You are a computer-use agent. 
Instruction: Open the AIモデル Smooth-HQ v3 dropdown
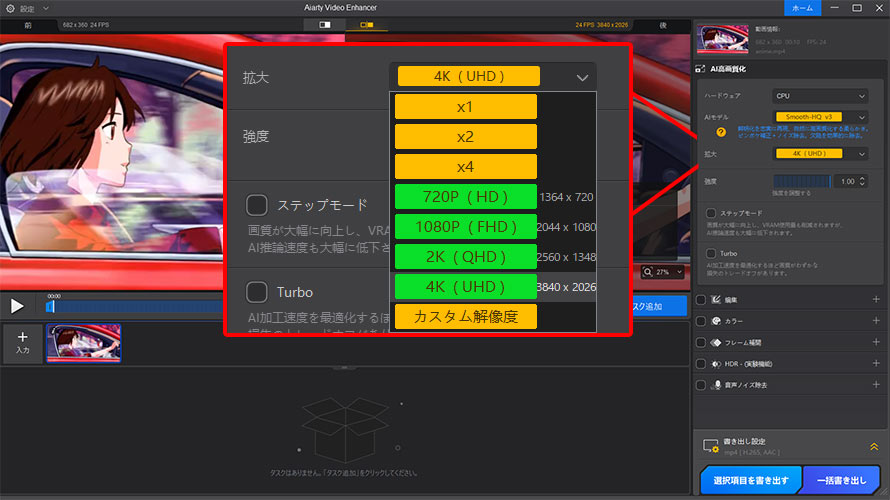pyautogui.click(x=820, y=117)
